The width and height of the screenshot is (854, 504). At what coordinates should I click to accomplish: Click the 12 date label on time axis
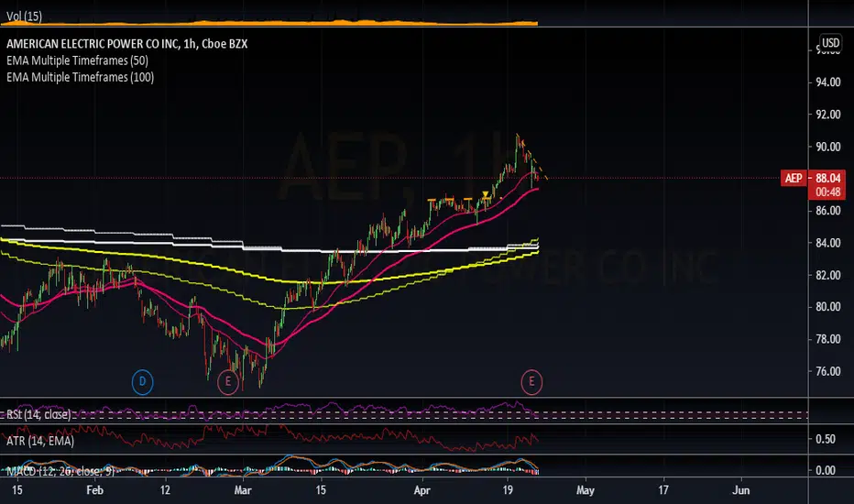165,490
